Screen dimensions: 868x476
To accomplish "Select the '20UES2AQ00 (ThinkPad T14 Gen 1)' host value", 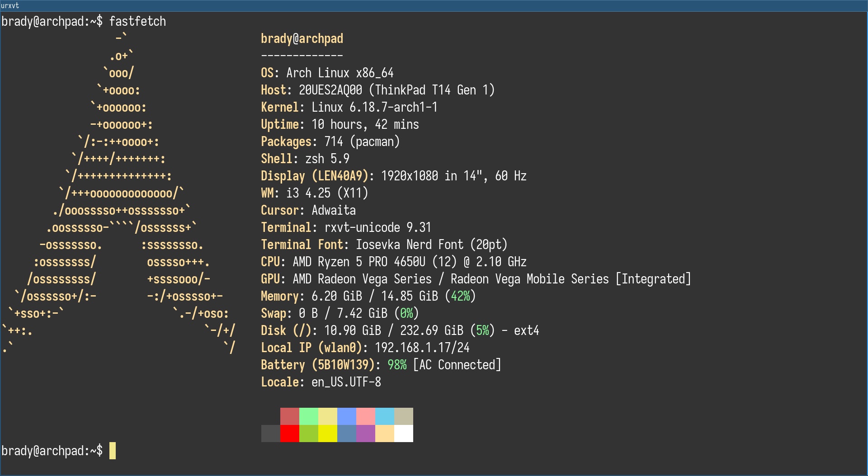I will tap(397, 90).
